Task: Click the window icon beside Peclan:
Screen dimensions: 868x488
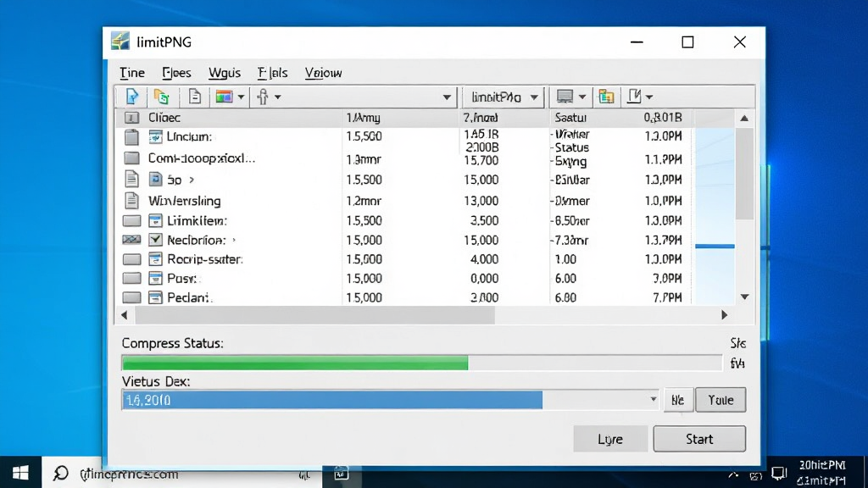Action: pos(156,297)
